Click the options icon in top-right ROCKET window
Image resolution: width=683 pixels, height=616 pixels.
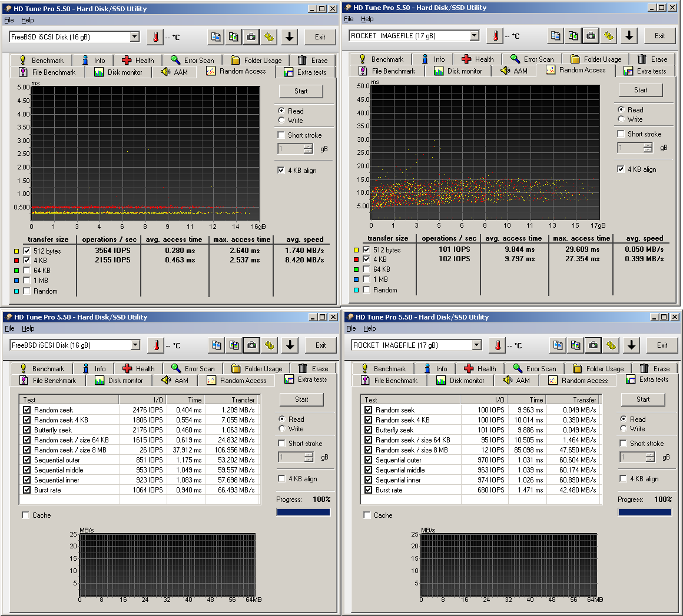tap(609, 36)
